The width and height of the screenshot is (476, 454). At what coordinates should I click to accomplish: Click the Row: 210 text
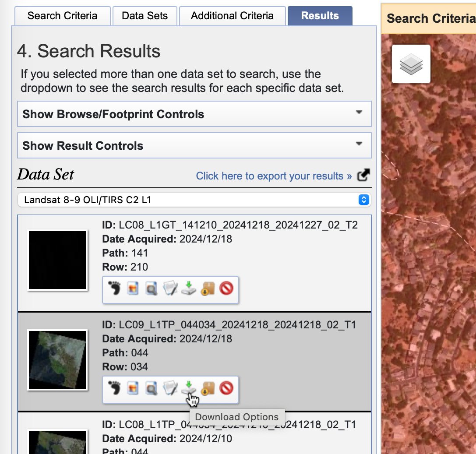(125, 267)
